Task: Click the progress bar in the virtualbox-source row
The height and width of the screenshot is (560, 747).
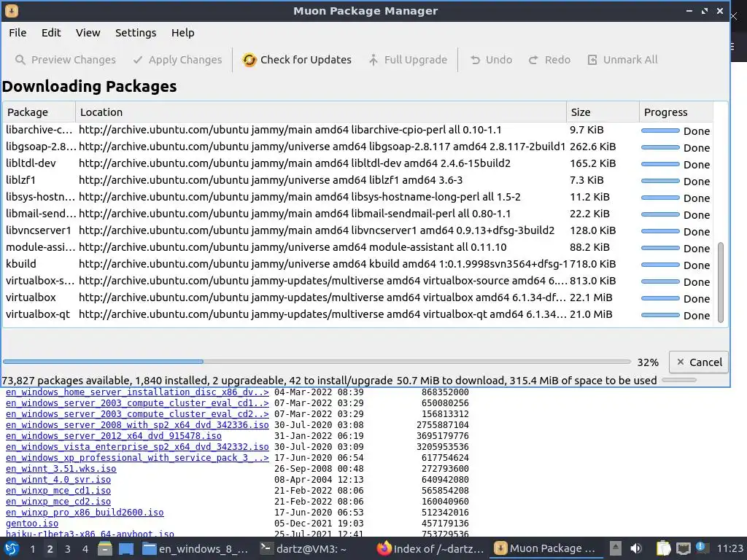Action: click(659, 282)
